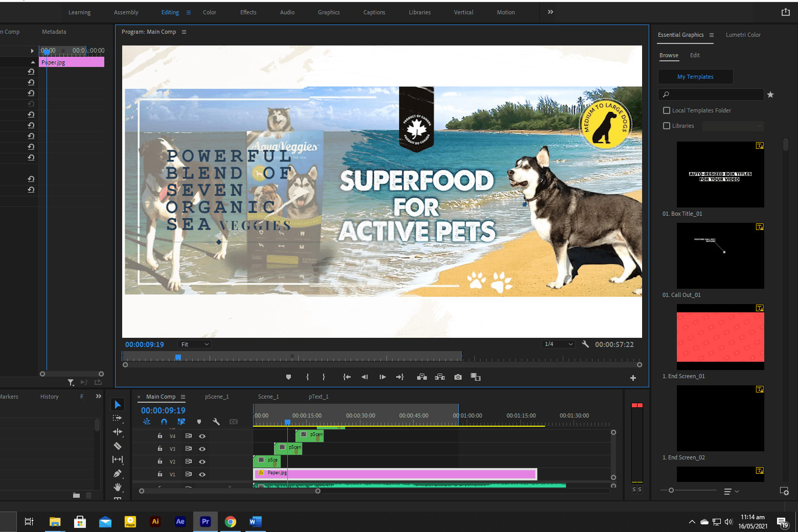
Task: Click Export Frame camera icon
Action: pyautogui.click(x=458, y=377)
